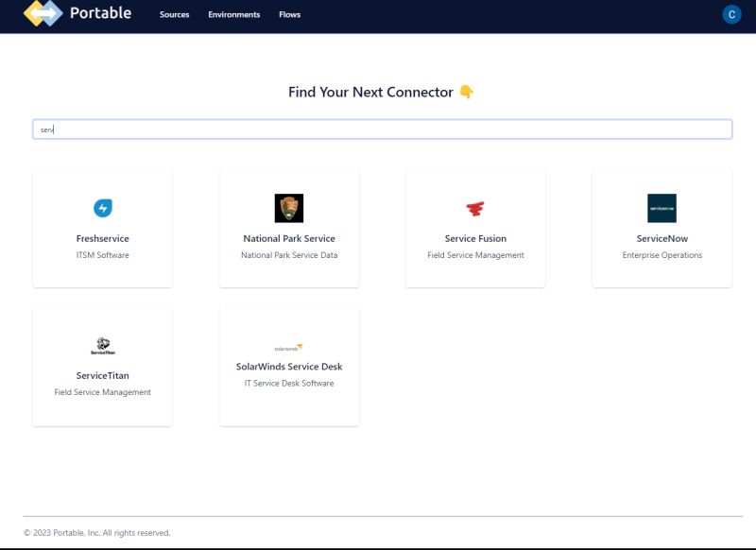Click the ITSM Software description text
756x550 pixels.
(102, 255)
